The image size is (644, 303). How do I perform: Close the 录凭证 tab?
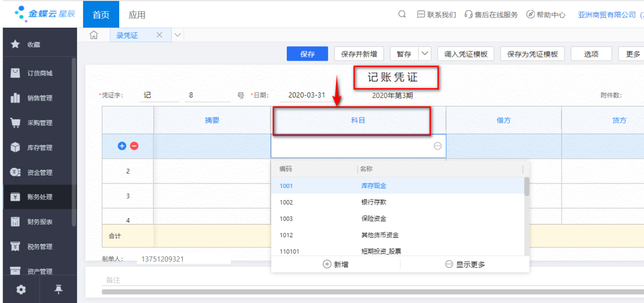pos(159,35)
